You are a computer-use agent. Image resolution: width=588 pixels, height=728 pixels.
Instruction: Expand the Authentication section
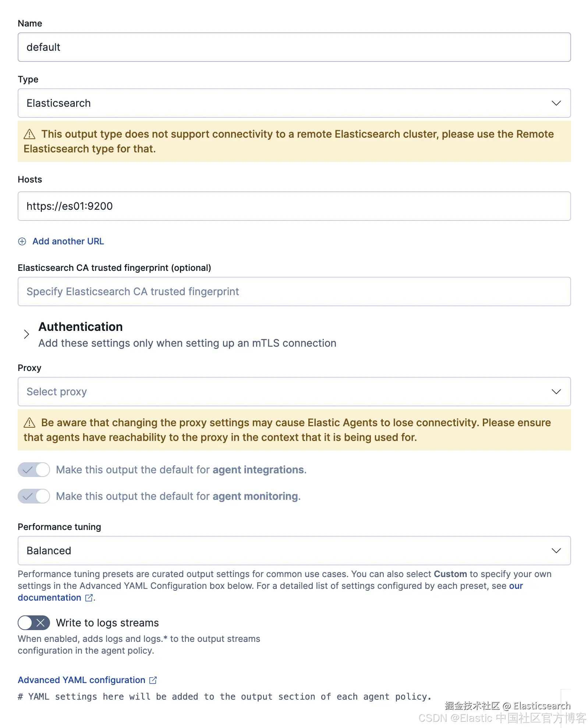point(26,335)
